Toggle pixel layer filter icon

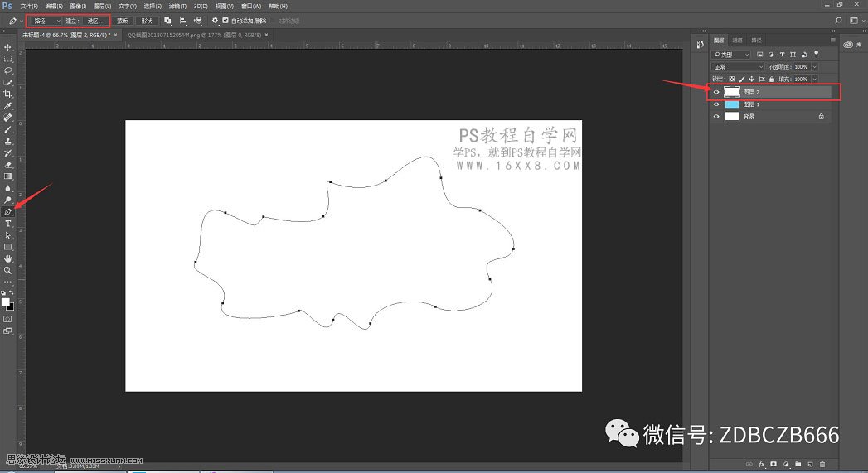point(759,54)
